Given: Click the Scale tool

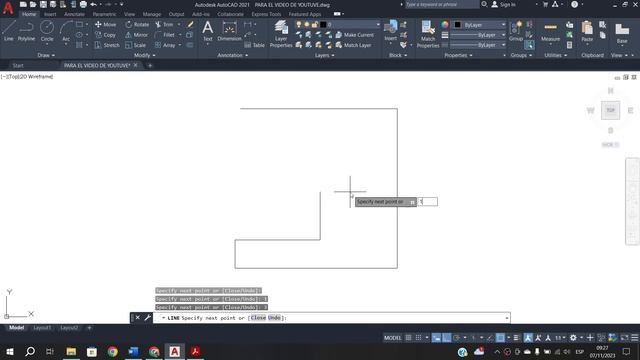Looking at the screenshot, I should tap(136, 45).
